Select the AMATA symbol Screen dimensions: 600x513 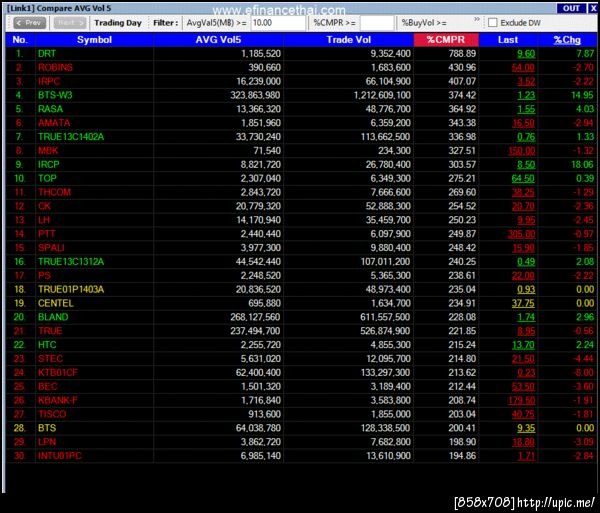point(54,123)
